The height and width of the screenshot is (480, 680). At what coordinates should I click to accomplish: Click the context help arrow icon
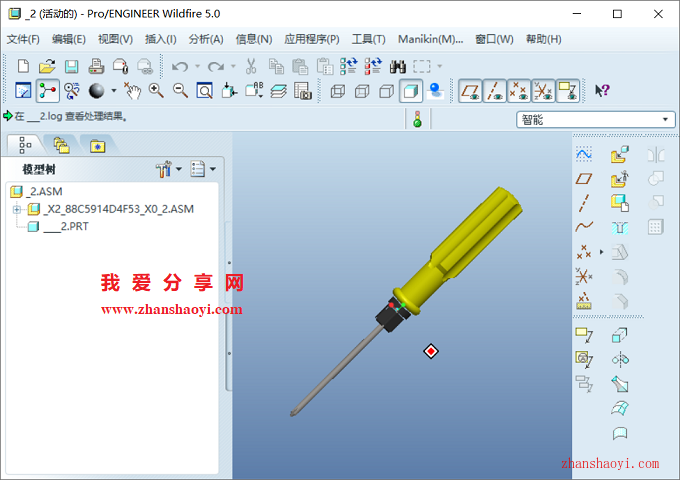[602, 91]
